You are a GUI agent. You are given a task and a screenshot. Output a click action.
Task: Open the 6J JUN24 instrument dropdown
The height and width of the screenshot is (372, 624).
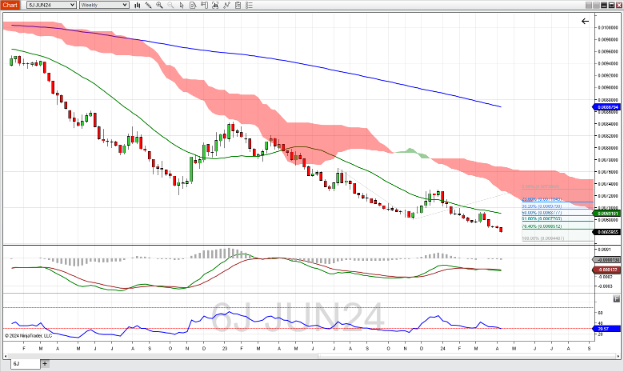click(x=51, y=5)
